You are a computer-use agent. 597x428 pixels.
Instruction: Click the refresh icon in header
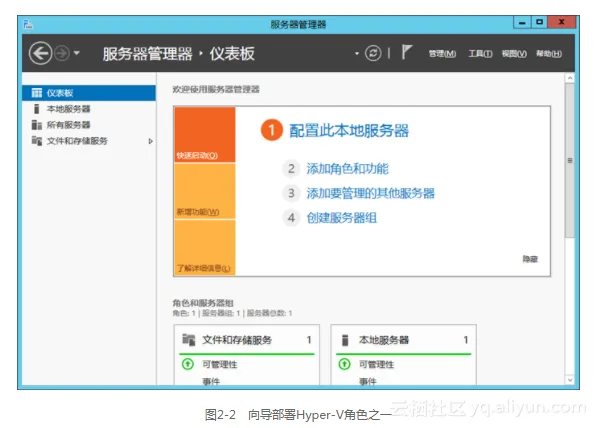point(373,53)
